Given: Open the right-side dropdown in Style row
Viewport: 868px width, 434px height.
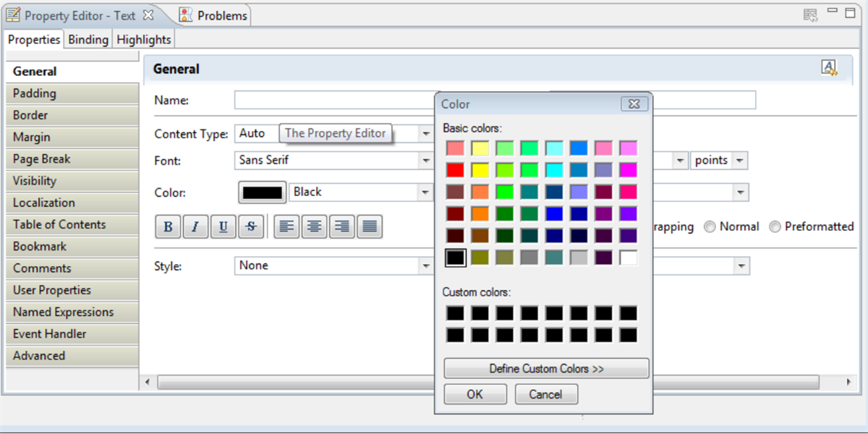Looking at the screenshot, I should tap(742, 266).
